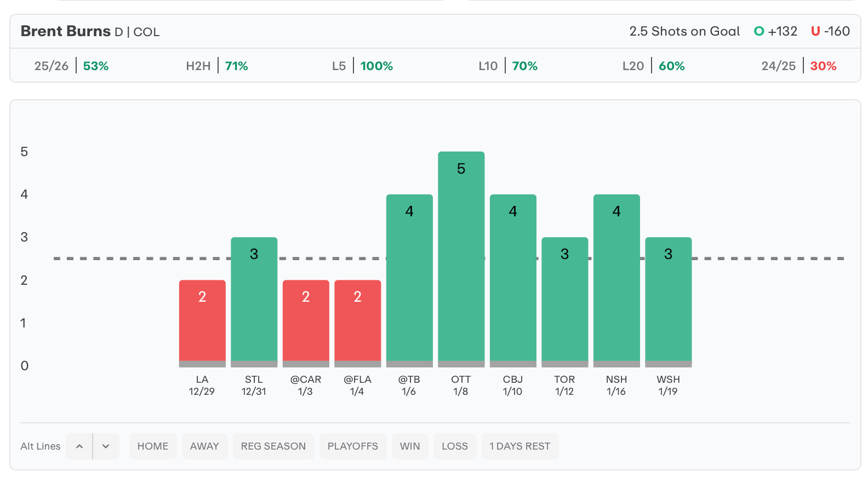This screenshot has height=483, width=868.
Task: Select the H2H 71% split
Action: click(x=217, y=66)
